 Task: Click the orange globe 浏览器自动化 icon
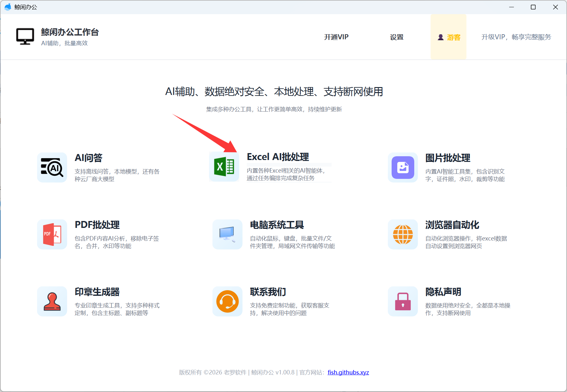pyautogui.click(x=403, y=235)
